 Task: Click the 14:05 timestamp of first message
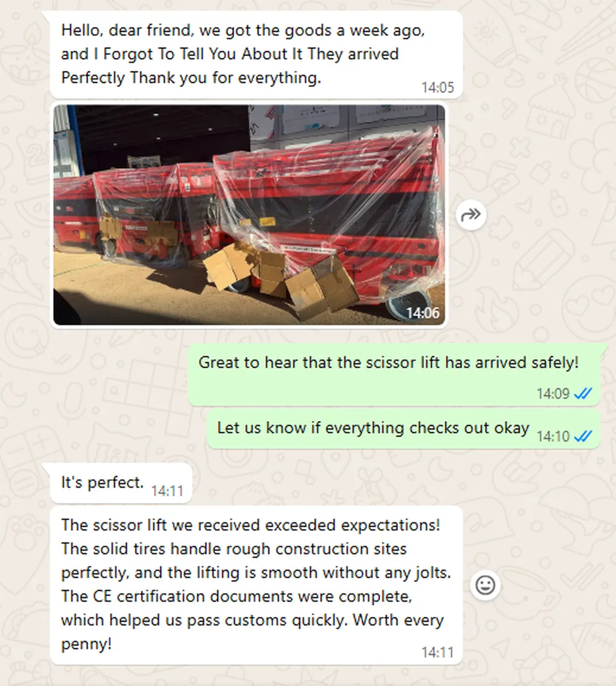click(437, 87)
